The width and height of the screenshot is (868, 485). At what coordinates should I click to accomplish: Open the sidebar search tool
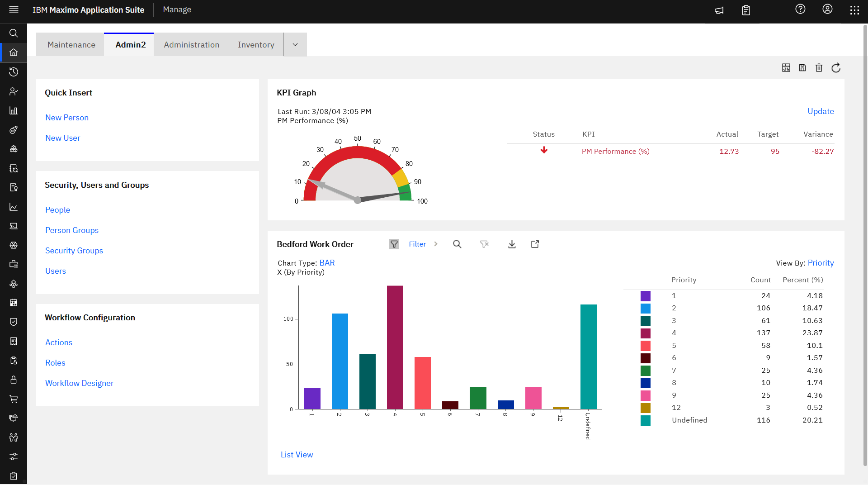[13, 33]
